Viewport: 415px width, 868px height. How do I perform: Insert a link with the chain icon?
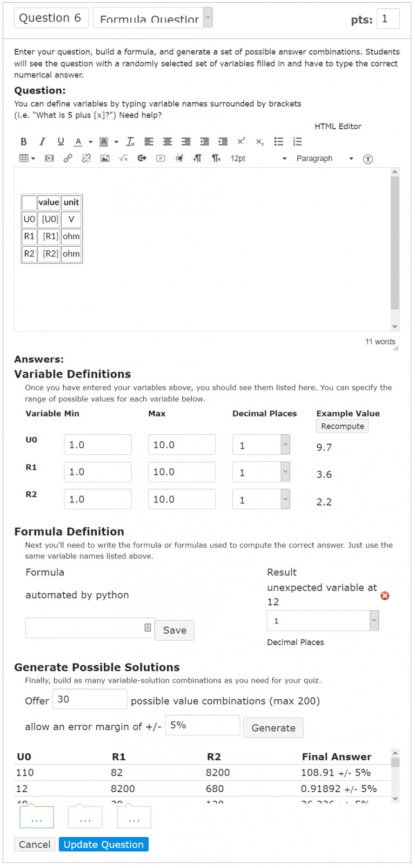[x=68, y=158]
